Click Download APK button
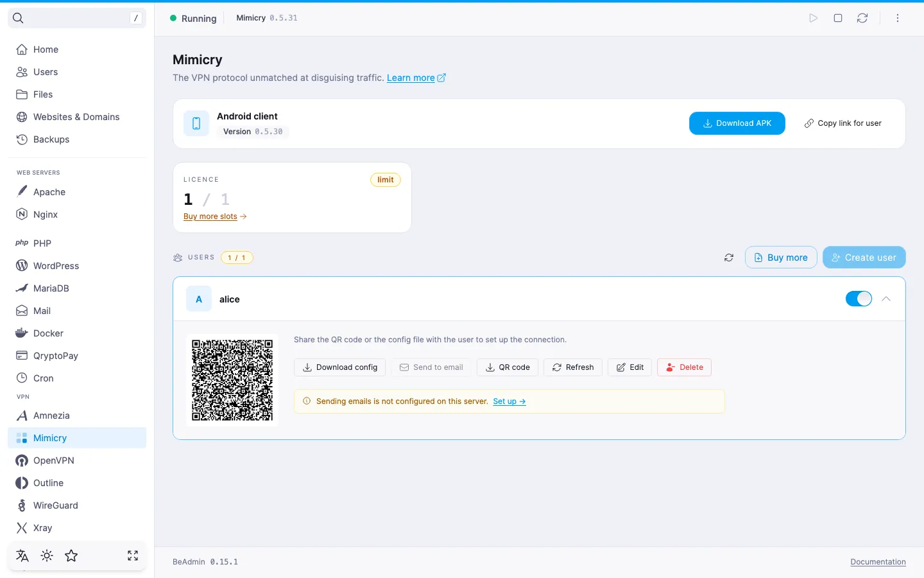 737,123
